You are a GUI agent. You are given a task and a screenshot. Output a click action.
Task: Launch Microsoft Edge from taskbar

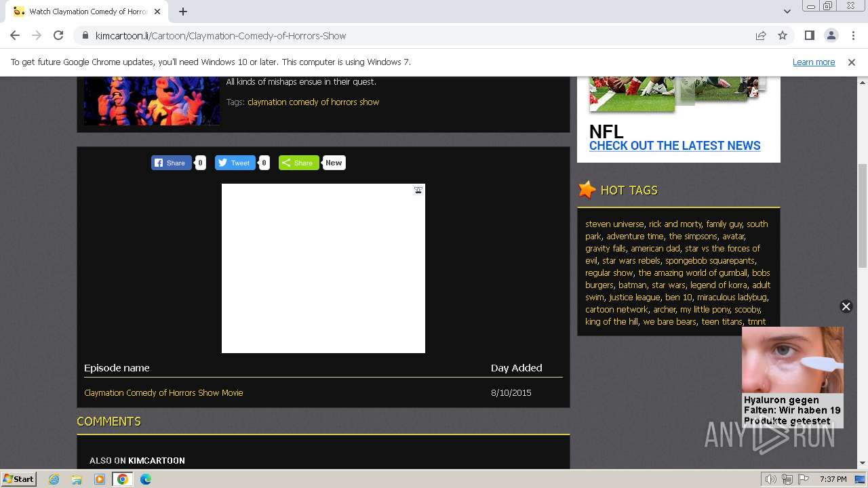tap(146, 479)
